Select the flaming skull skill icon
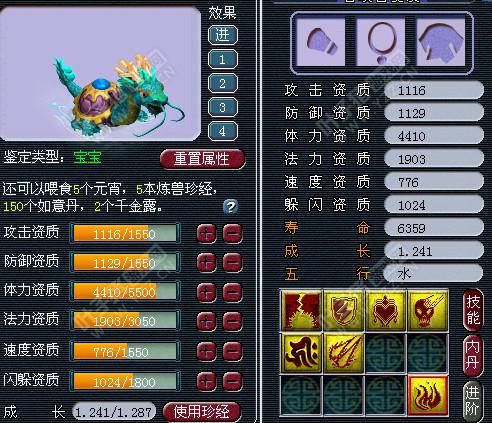 (428, 311)
